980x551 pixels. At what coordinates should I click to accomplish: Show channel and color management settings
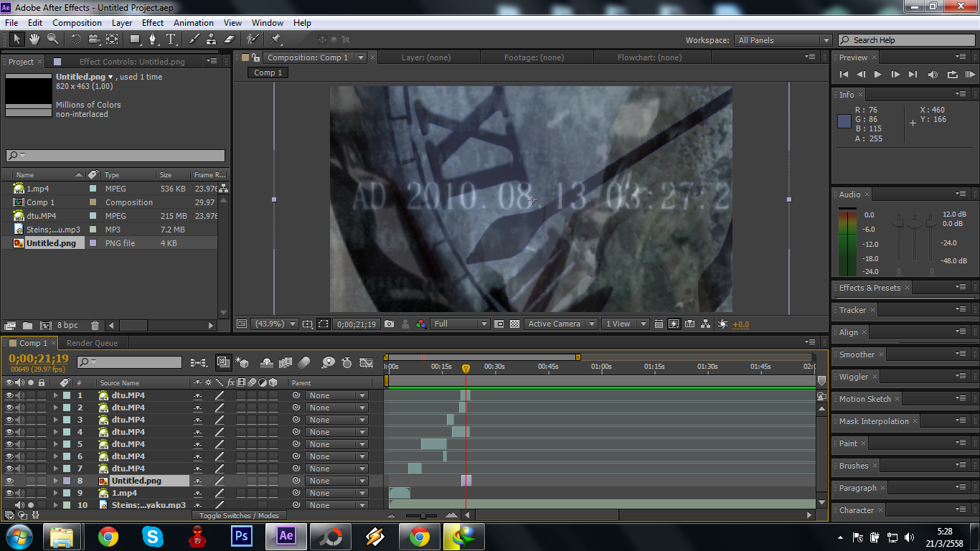[421, 324]
